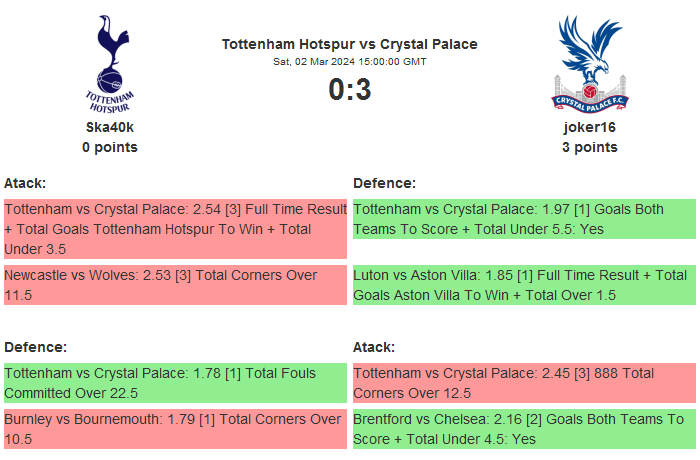Open the Tottenham Hotspur vs Crystal Palace match title
Viewport: 700px width, 460px height.
coord(349,44)
